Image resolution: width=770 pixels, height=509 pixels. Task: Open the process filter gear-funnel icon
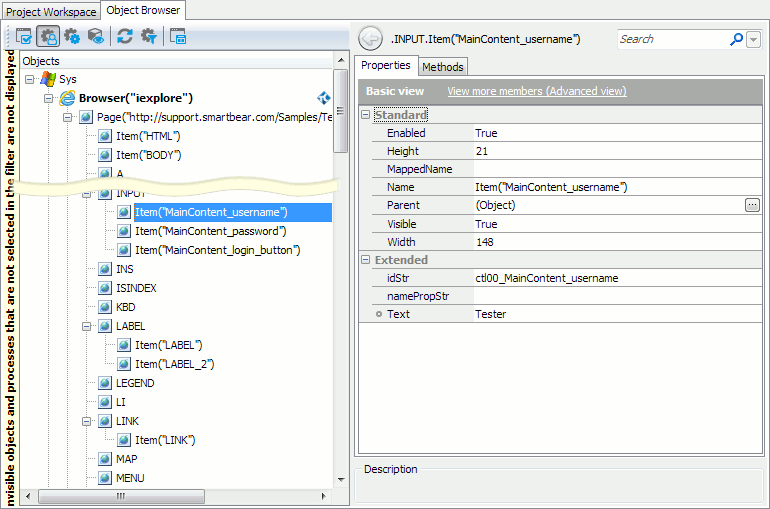pyautogui.click(x=149, y=36)
